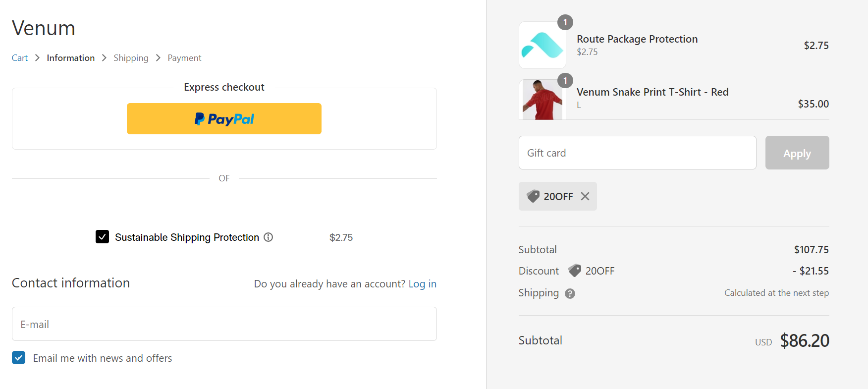Focus the E-mail input field

[x=224, y=324]
